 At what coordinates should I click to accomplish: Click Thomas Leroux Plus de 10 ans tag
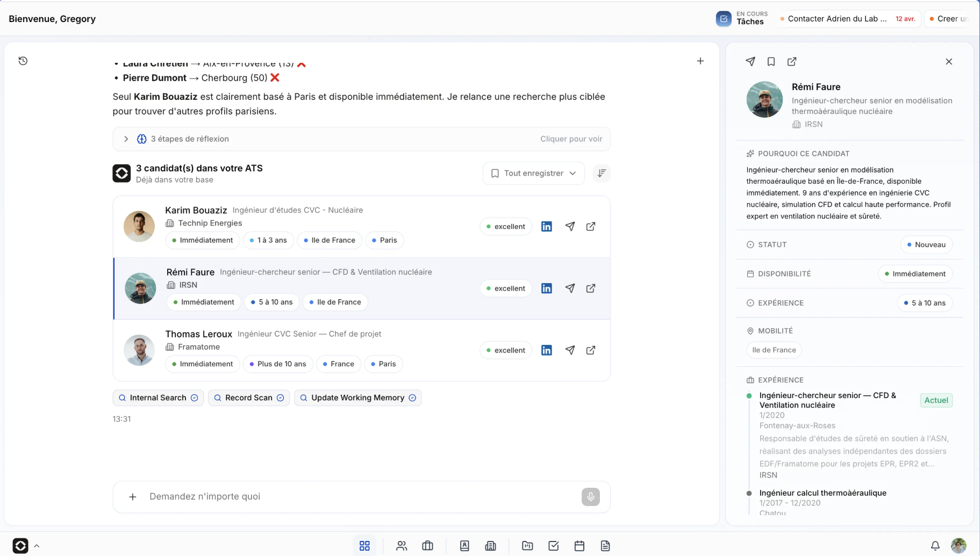click(277, 364)
